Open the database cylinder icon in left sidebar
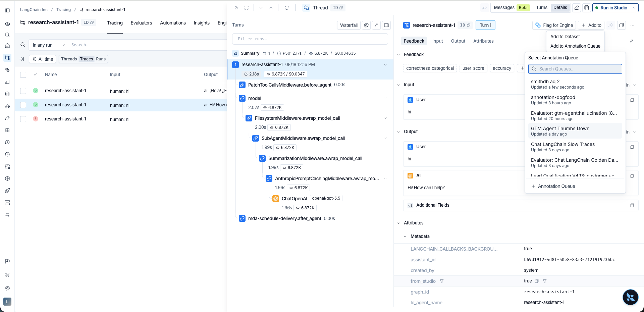This screenshot has height=312, width=644. tap(7, 94)
